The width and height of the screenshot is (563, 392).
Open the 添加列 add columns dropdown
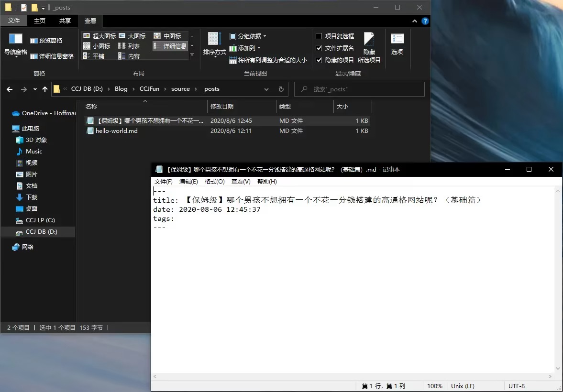tap(245, 48)
